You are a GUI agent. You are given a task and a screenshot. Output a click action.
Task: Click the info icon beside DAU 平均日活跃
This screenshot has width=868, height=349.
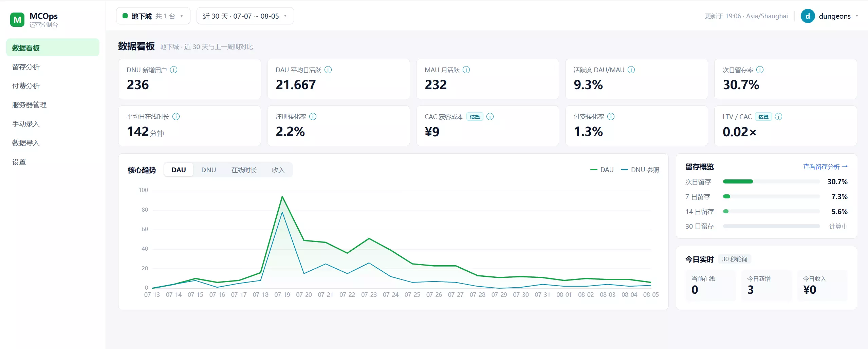328,70
